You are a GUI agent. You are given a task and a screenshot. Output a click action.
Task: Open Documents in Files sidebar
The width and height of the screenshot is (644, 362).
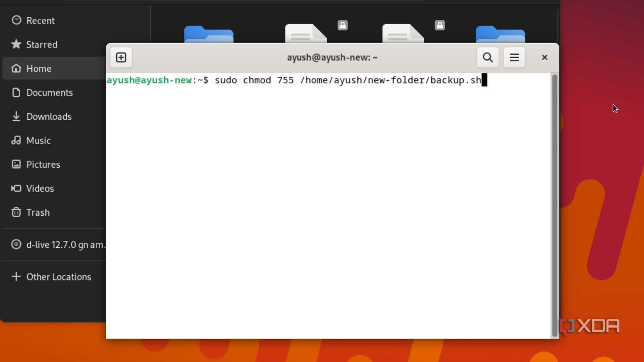[54, 92]
